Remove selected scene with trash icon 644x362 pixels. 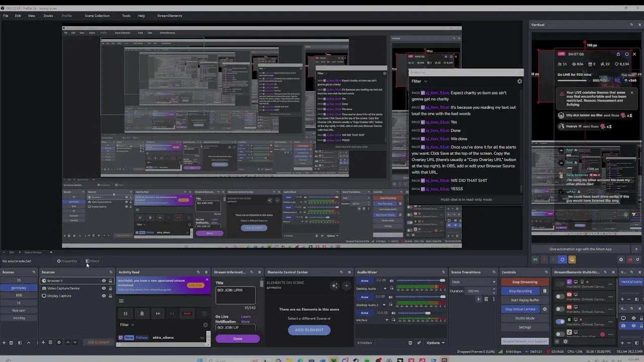pos(11,343)
